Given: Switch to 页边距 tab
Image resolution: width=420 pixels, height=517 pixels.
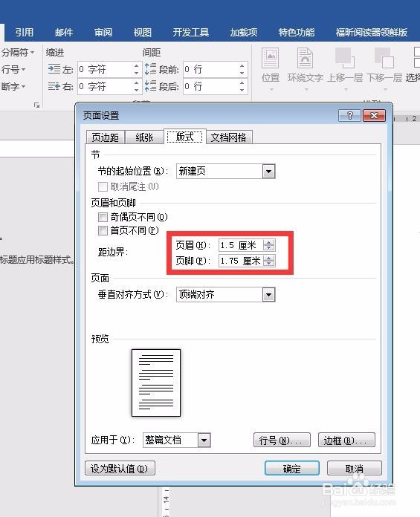Looking at the screenshot, I should click(105, 137).
